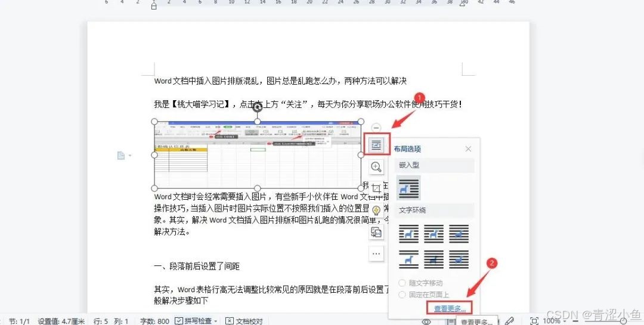Choose the inline (嵌入型) layout icon
The image size is (644, 325).
(408, 188)
